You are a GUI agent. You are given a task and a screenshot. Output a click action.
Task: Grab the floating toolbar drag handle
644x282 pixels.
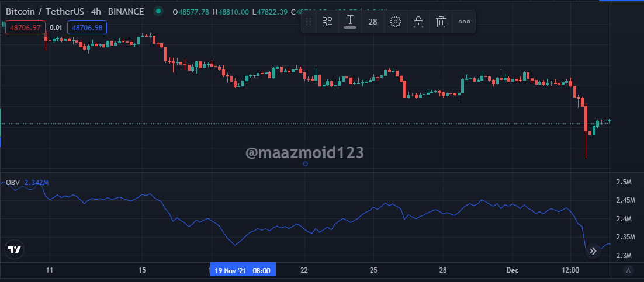click(309, 22)
